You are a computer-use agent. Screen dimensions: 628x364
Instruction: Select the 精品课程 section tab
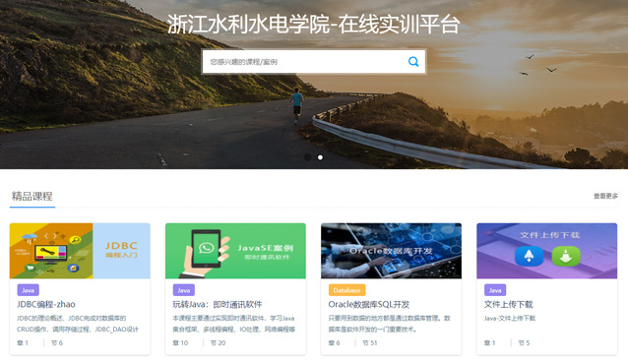pyautogui.click(x=32, y=196)
